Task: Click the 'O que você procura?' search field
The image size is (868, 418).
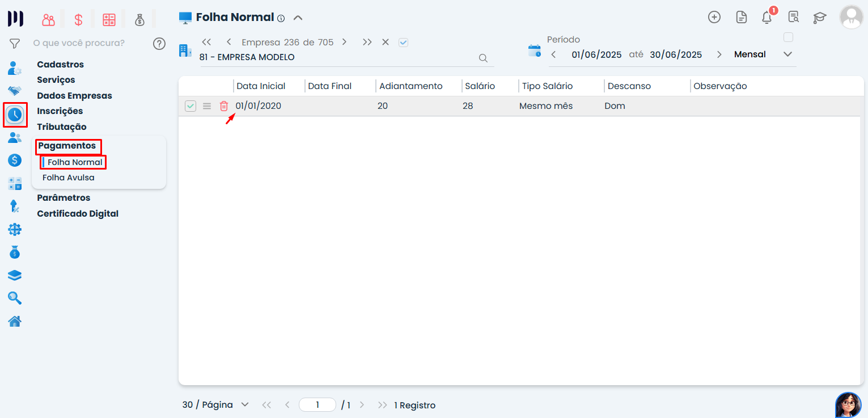Action: coord(85,43)
